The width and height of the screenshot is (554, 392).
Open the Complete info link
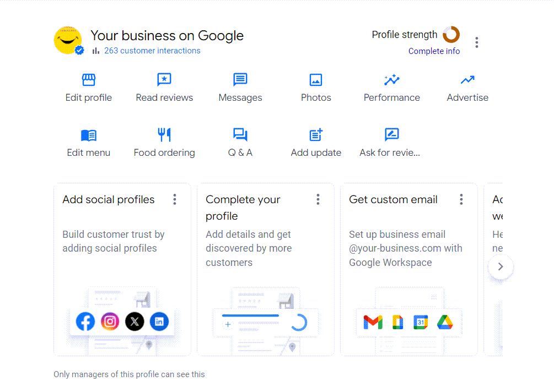[434, 51]
